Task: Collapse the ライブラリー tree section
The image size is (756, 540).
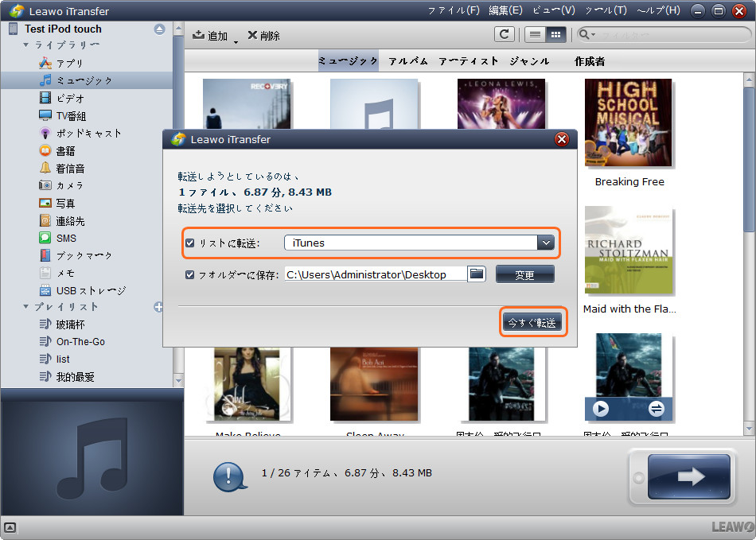Action: point(26,45)
